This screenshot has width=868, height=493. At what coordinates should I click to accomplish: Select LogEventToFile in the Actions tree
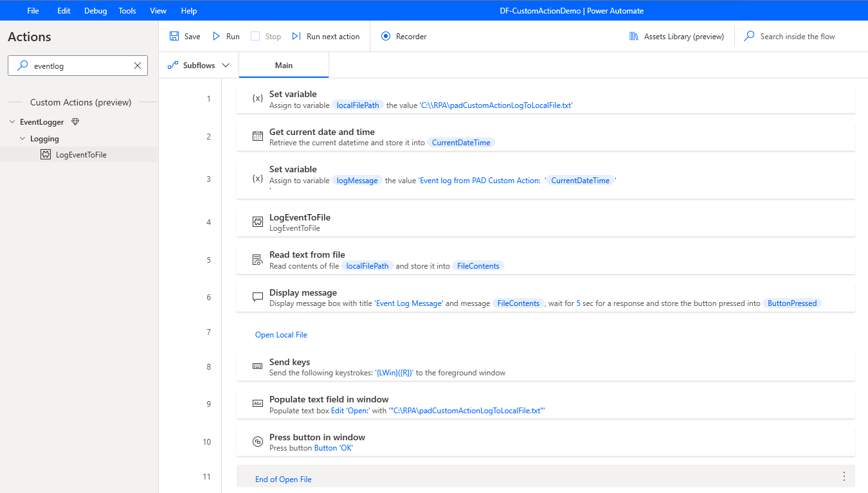click(x=81, y=154)
